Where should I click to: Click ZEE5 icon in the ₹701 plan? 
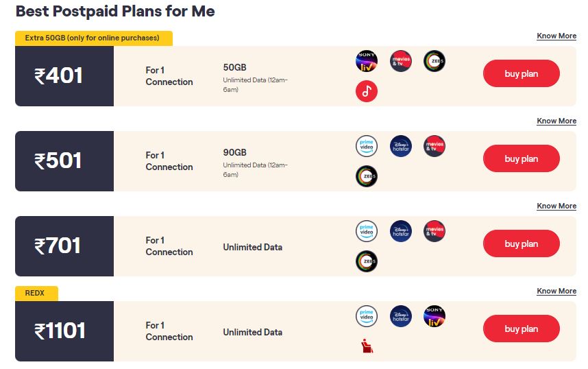click(367, 261)
